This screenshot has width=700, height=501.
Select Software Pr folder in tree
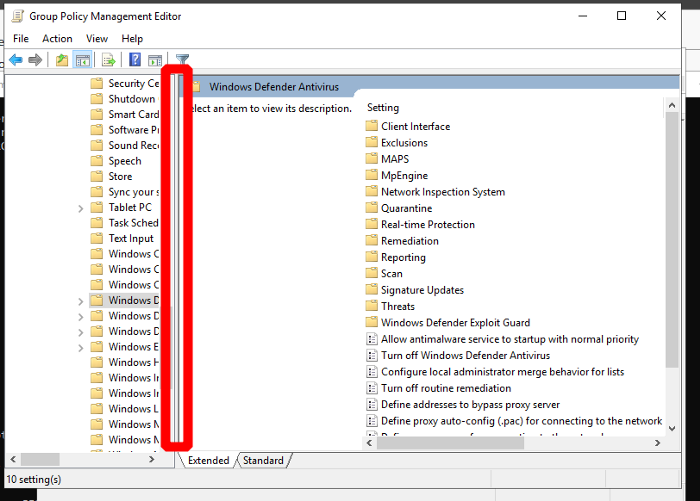tap(133, 130)
